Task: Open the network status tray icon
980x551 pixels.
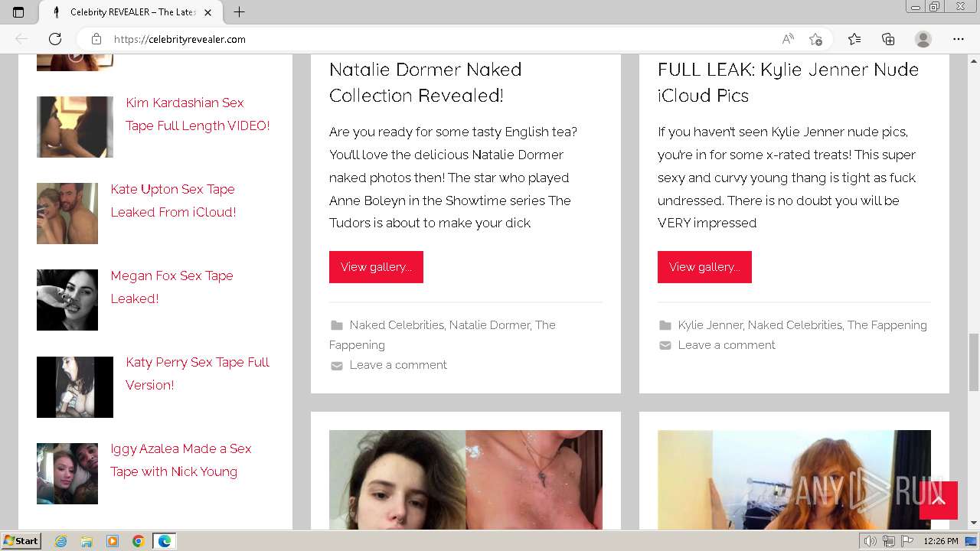Action: coord(888,541)
